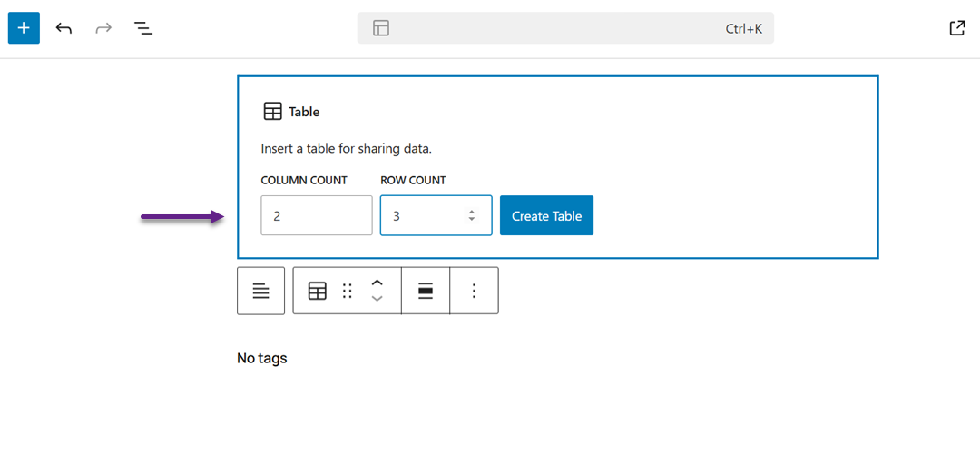Undo the last change
Viewport: 980px width, 456px height.
(x=64, y=28)
